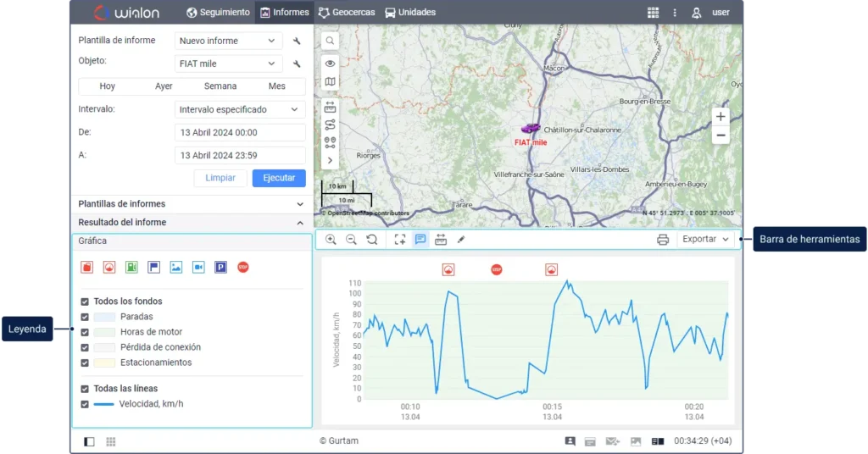Click the Limpiar button
Screen dimensions: 868x454
point(220,178)
